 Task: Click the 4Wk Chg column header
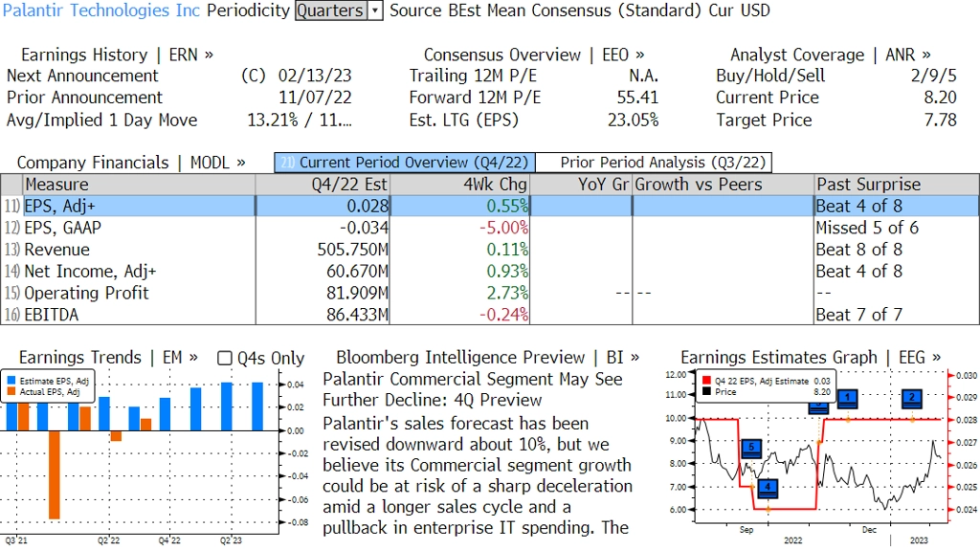459,185
